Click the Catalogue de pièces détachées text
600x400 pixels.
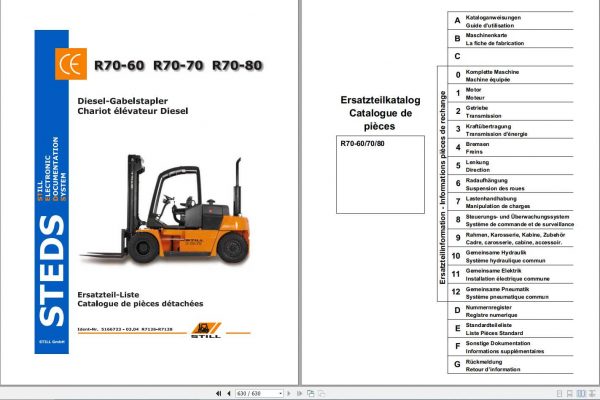[140, 304]
